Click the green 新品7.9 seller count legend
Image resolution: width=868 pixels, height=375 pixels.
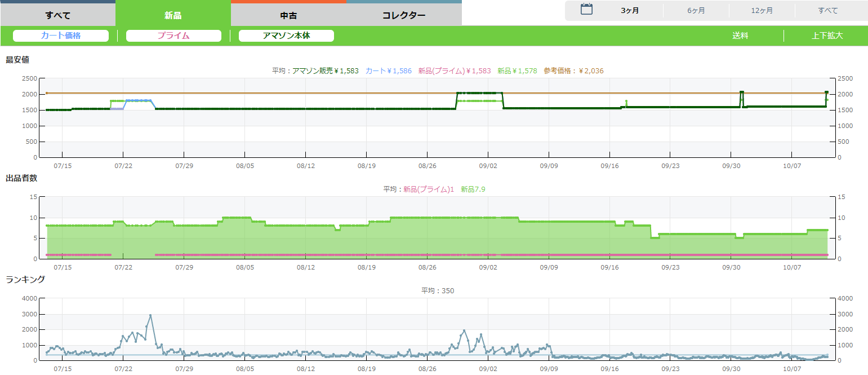tap(473, 189)
